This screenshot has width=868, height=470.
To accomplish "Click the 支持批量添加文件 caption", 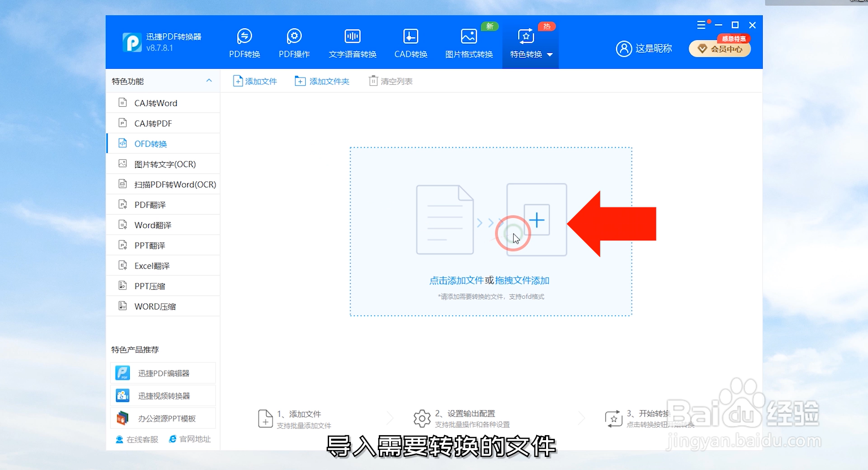I will (304, 426).
